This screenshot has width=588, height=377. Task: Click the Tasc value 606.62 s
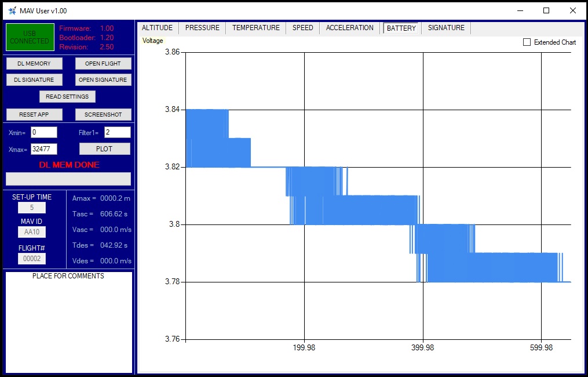(x=114, y=214)
